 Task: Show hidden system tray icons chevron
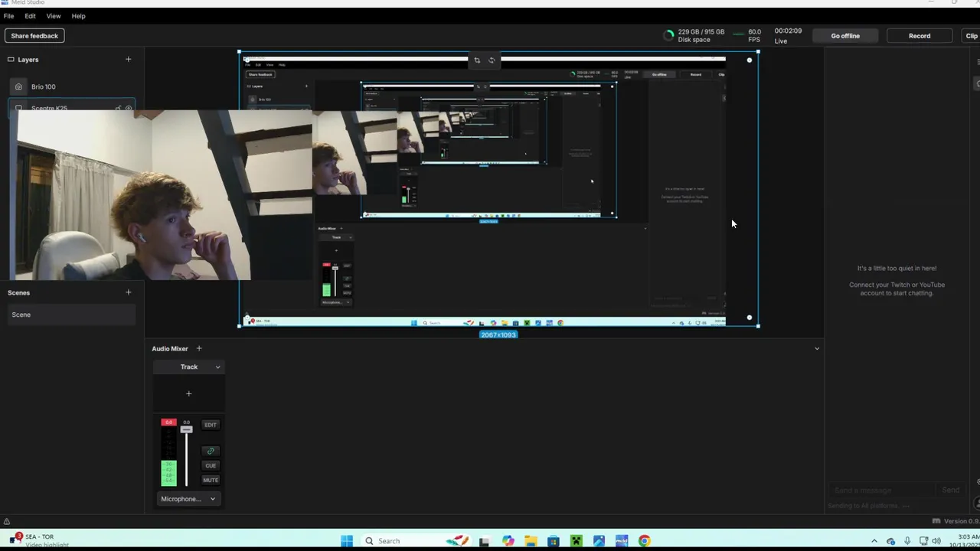874,541
